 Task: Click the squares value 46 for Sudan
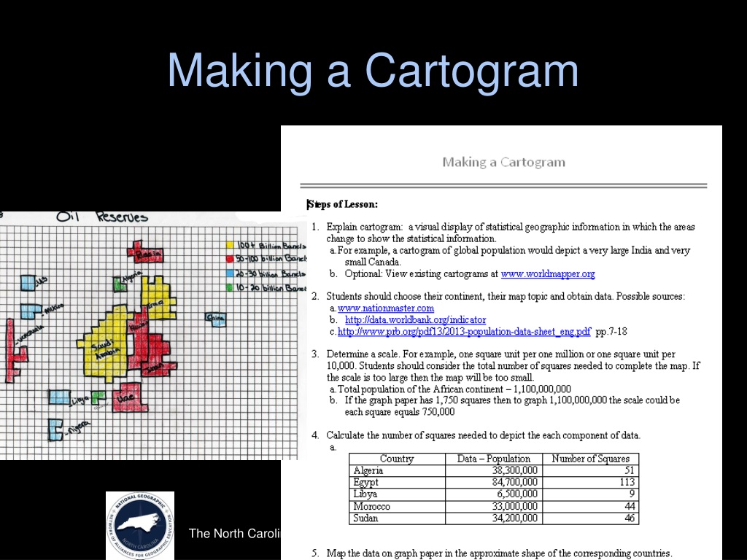(630, 518)
